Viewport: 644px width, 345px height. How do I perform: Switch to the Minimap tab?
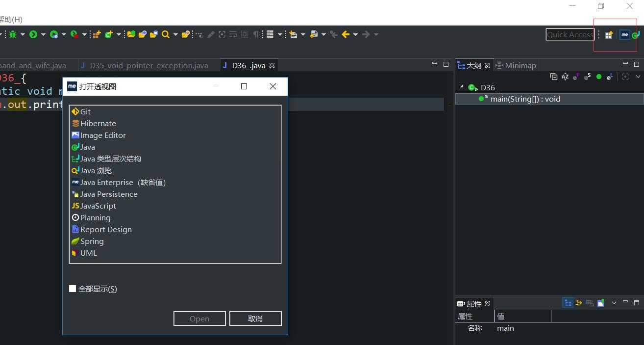pyautogui.click(x=516, y=65)
